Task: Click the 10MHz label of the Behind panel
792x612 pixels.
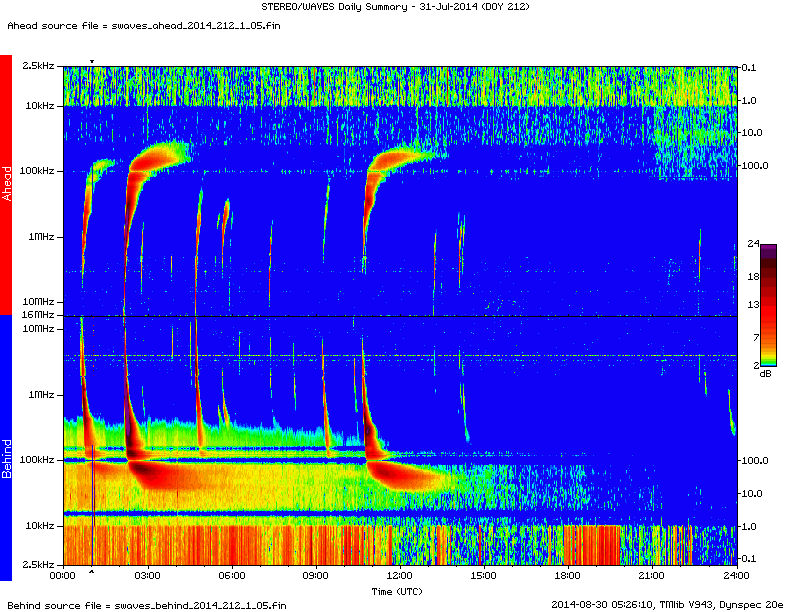Action: 38,329
